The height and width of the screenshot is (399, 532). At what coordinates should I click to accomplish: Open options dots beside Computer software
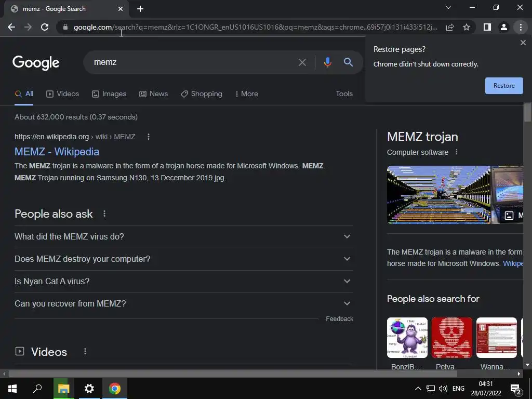(456, 152)
